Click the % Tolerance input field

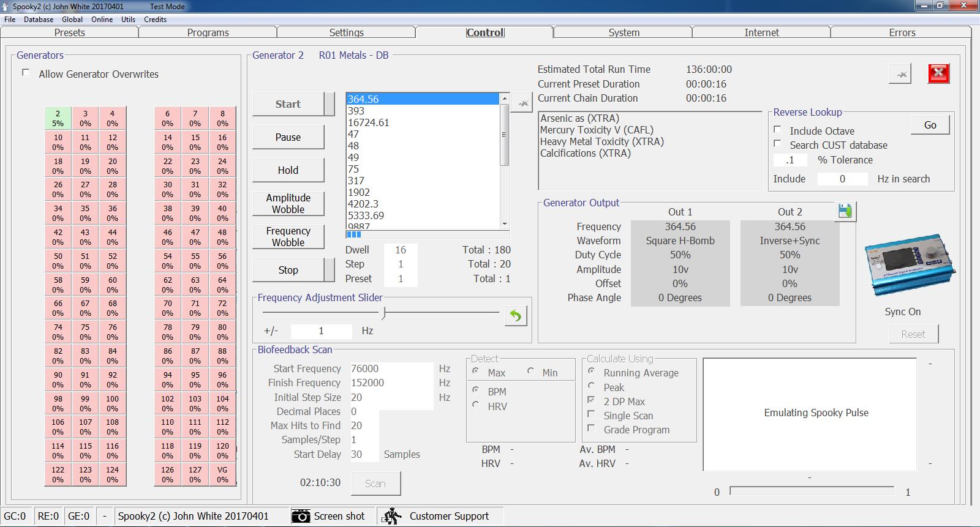[x=791, y=160]
